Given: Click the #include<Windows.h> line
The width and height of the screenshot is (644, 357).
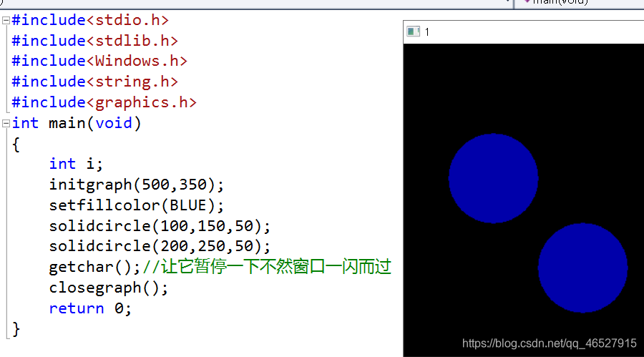Looking at the screenshot, I should [x=99, y=61].
